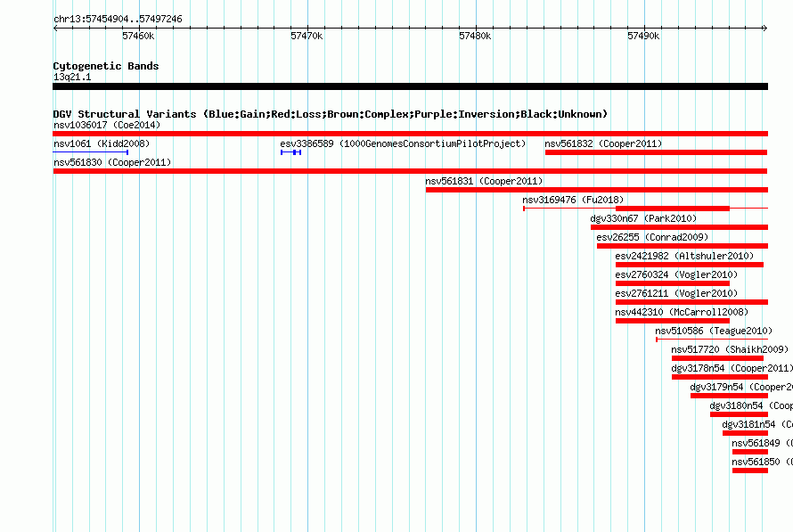Click the 57480k ruler label

(x=475, y=36)
